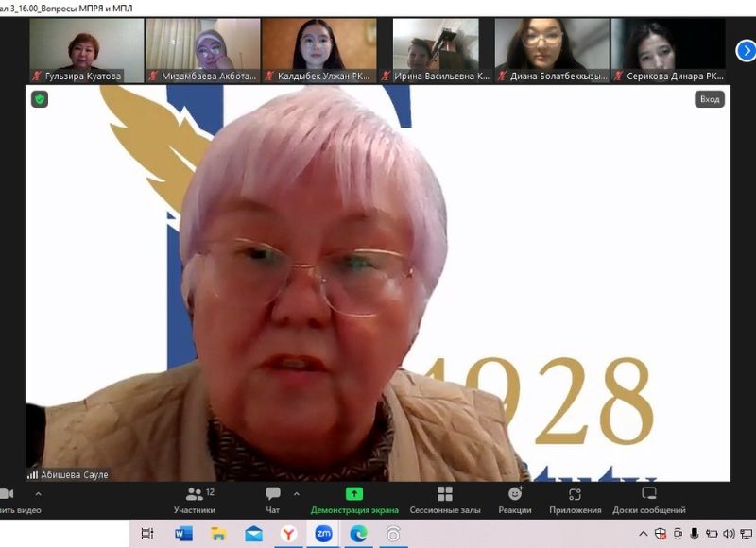Show next participants with blue arrow

pyautogui.click(x=745, y=51)
